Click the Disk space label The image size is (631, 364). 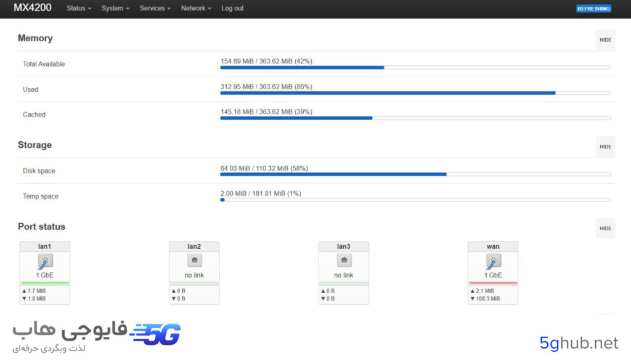[39, 171]
